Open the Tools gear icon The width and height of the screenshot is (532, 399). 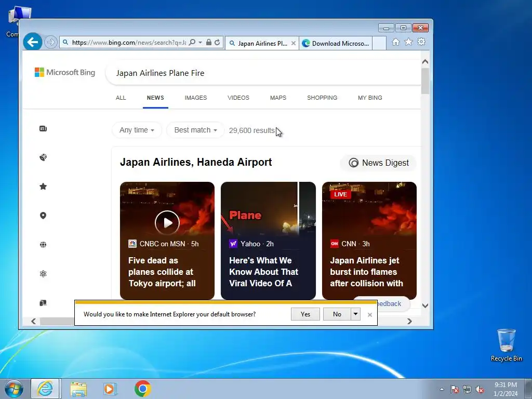[421, 42]
